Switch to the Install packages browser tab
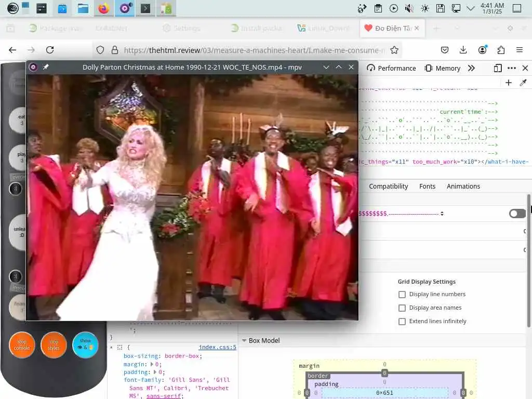Screen dimensions: 532x399 click(x=257, y=28)
